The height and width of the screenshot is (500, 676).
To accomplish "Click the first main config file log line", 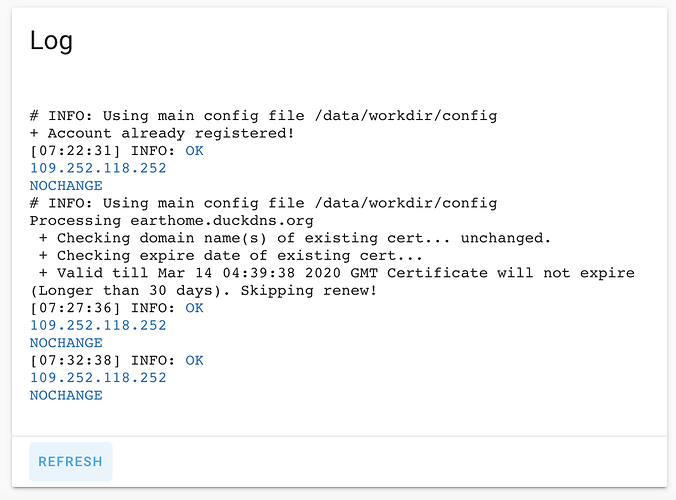I will (x=263, y=116).
